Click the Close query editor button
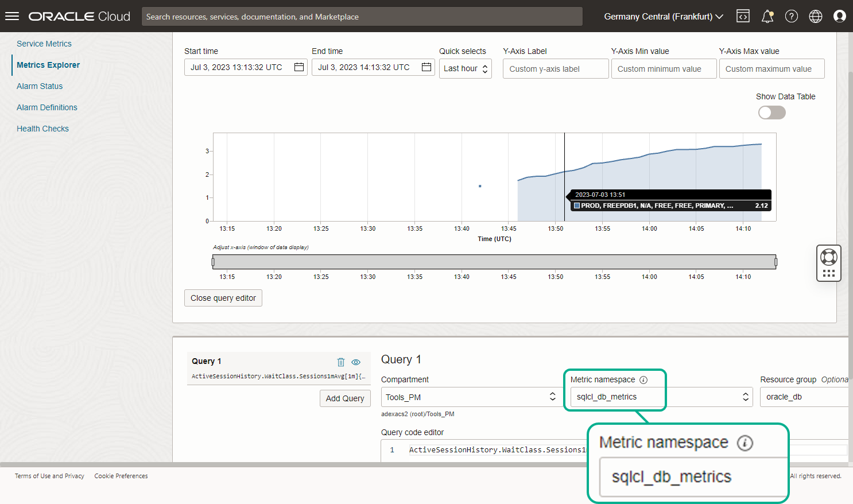Screen dimensions: 853x504 point(223,298)
